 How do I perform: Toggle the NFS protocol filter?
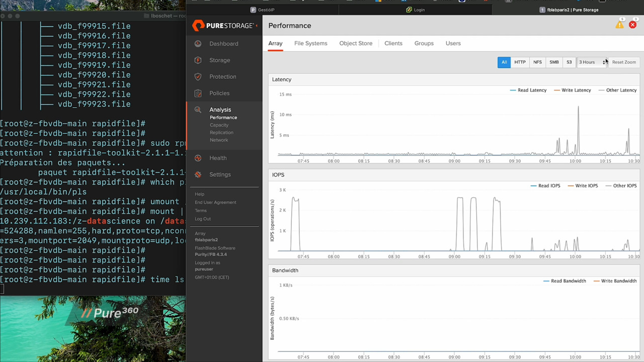[537, 62]
